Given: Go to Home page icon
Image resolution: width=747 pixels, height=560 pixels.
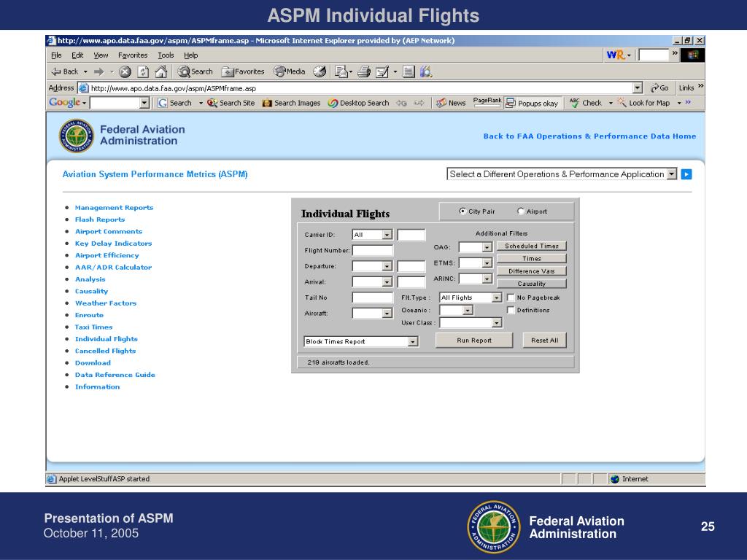Looking at the screenshot, I should [x=161, y=72].
